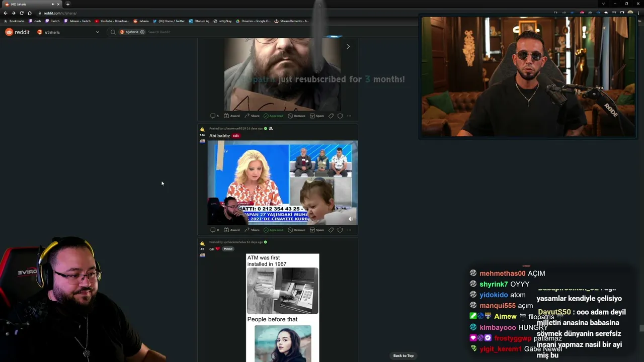Open the browser three-dot menu
Image resolution: width=644 pixels, height=362 pixels.
(x=638, y=13)
